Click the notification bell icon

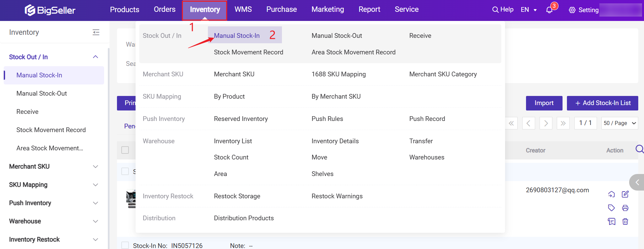coord(549,10)
